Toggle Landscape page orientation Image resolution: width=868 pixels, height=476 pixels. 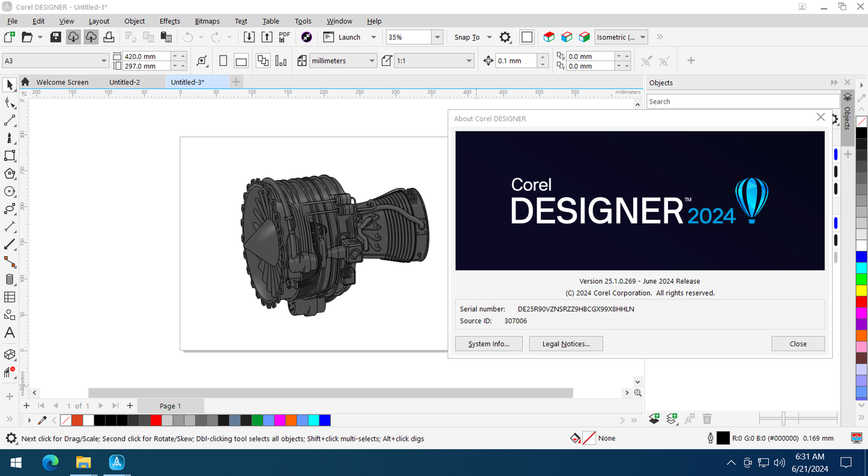coord(241,61)
